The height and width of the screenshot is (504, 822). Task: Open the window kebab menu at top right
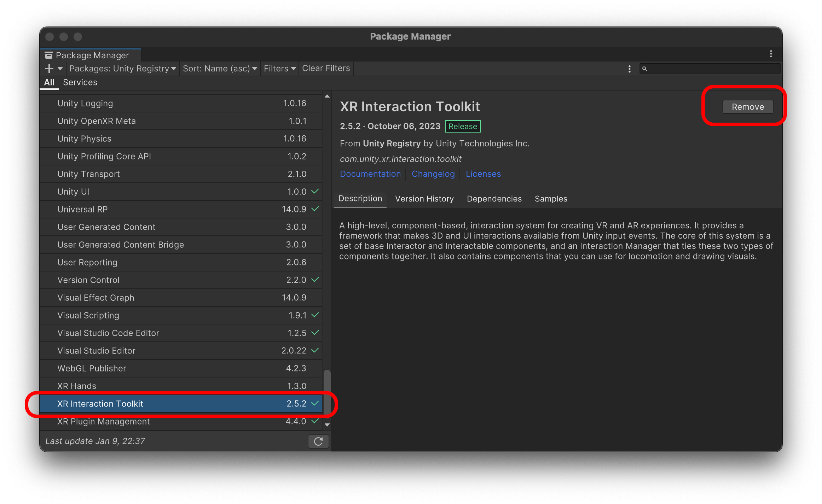(771, 54)
